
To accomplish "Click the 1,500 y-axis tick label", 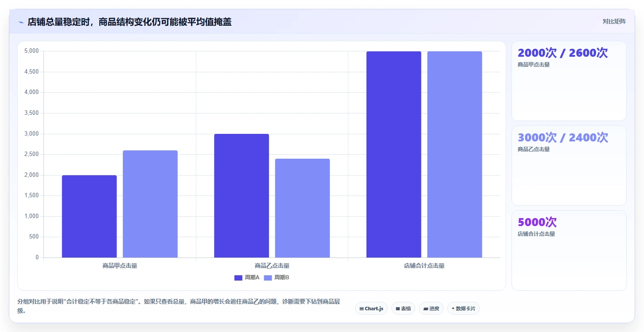I will click(x=31, y=195).
